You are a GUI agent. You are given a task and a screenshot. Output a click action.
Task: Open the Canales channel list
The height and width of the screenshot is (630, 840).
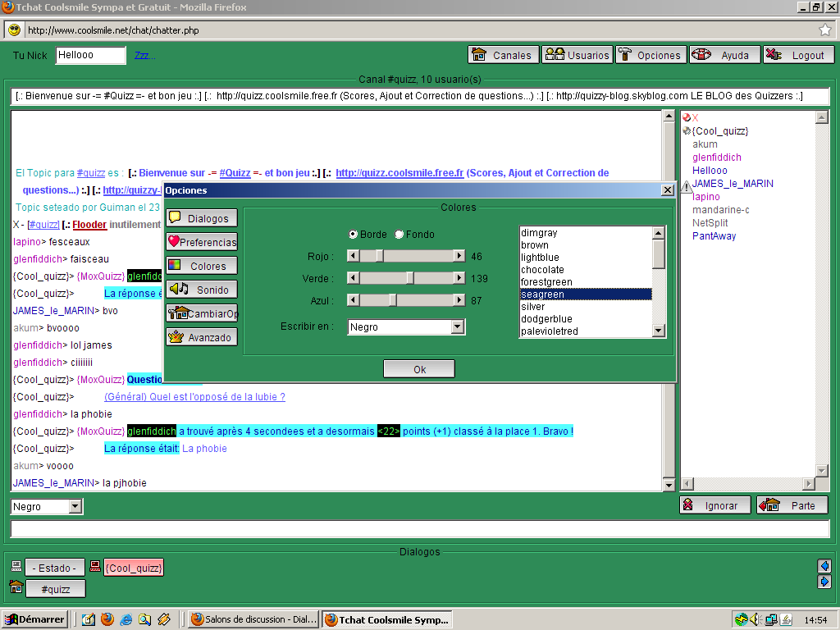point(504,55)
